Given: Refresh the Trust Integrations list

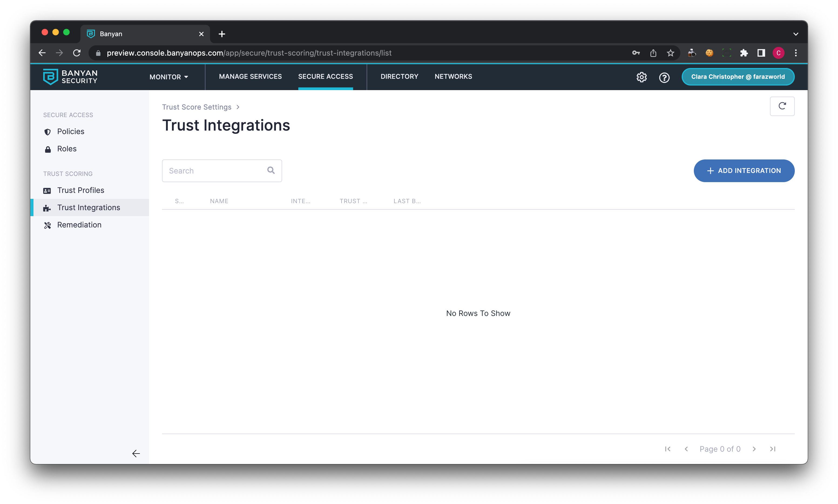Looking at the screenshot, I should click(782, 106).
